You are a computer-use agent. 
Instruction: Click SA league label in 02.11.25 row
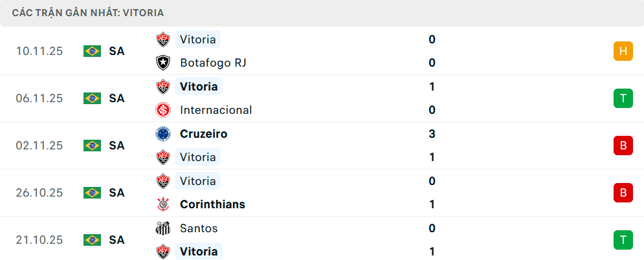(117, 146)
